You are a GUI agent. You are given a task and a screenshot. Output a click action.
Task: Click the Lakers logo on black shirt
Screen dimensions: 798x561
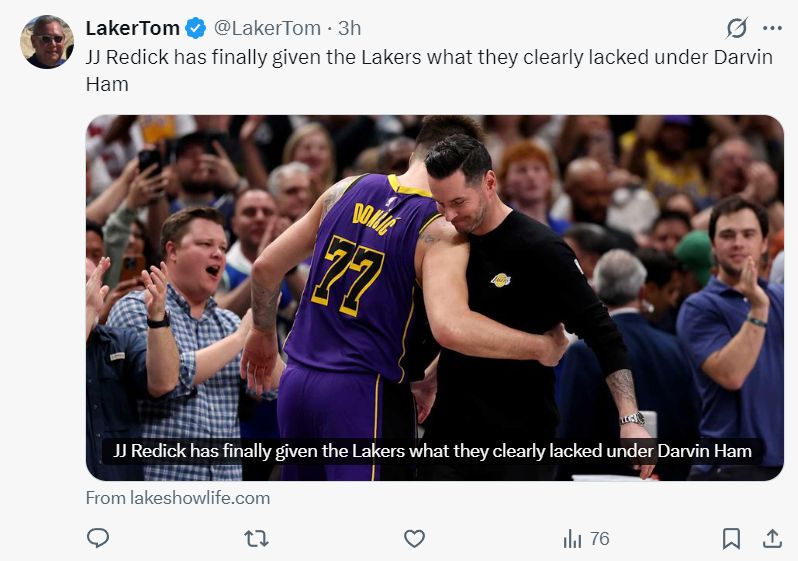(x=500, y=280)
